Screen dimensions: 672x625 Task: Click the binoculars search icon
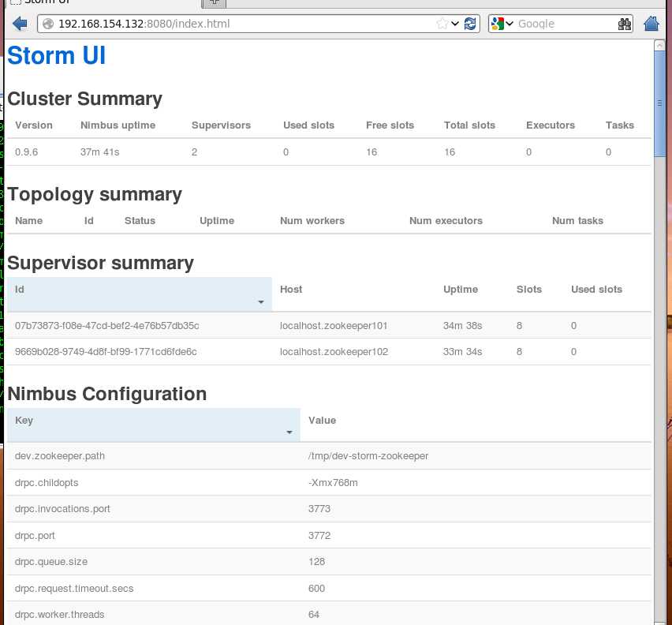point(625,24)
